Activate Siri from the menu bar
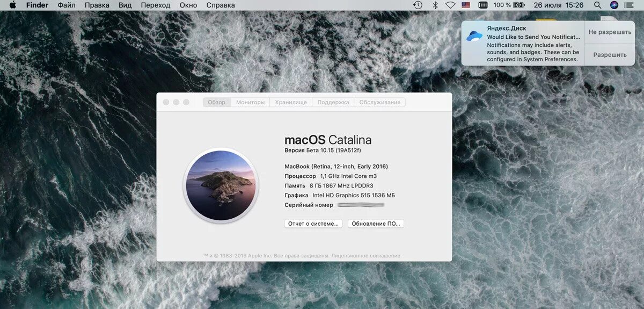Viewport: 644px width, 309px height. 614,5
